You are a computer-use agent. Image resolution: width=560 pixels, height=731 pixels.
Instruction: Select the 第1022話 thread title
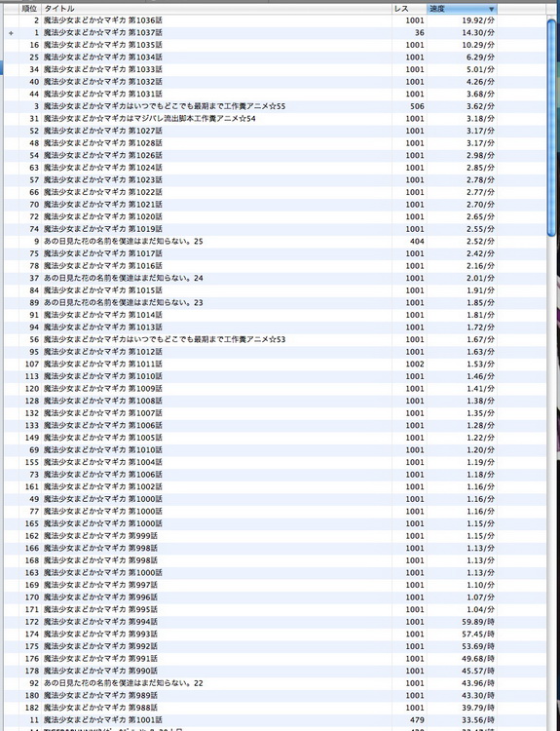[103, 192]
